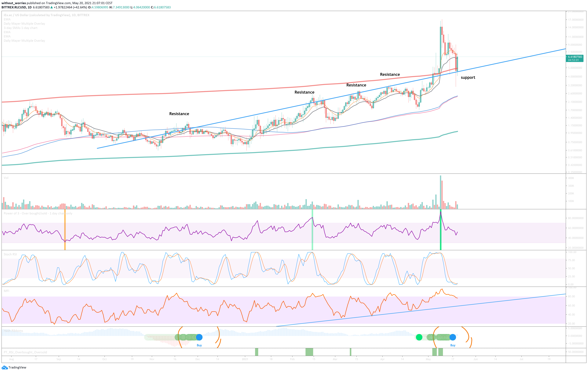Select the BITTREX:RLCUSD, 1D symbol text
The width and height of the screenshot is (588, 372).
(17, 7)
